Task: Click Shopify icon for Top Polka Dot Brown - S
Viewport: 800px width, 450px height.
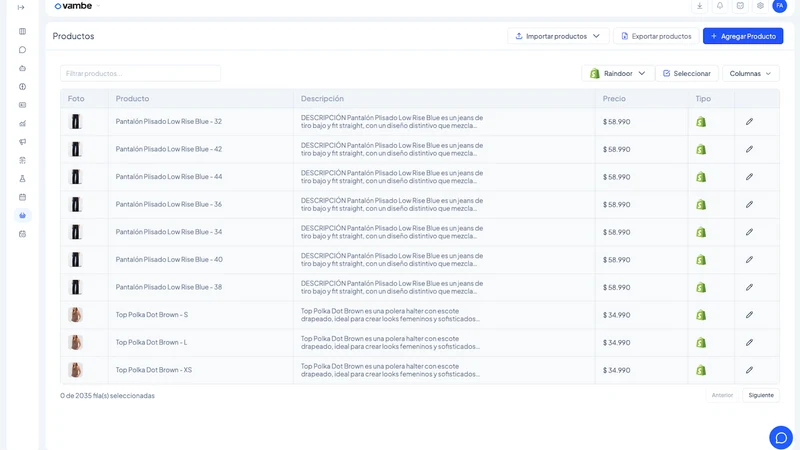Action: [x=701, y=315]
